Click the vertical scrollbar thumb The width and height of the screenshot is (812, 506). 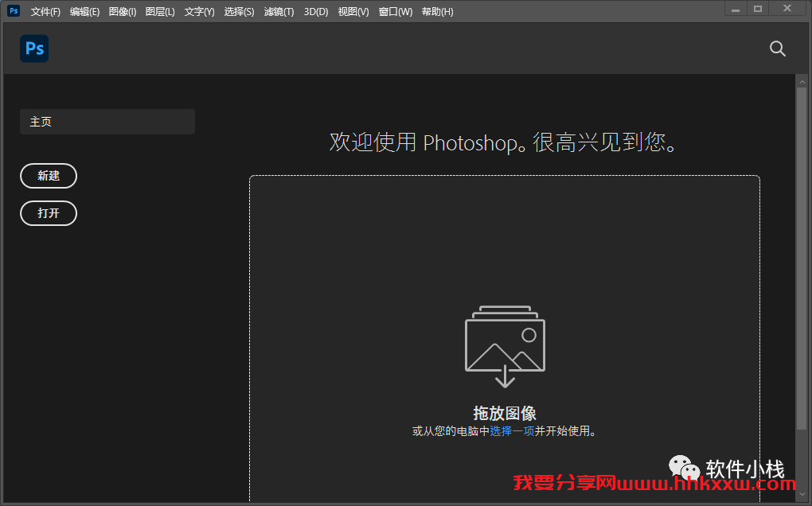click(x=802, y=259)
